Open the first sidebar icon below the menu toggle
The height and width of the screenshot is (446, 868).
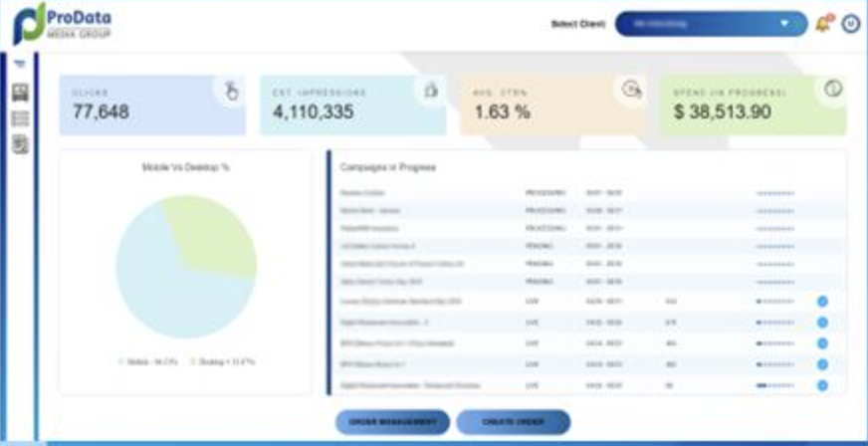point(20,93)
